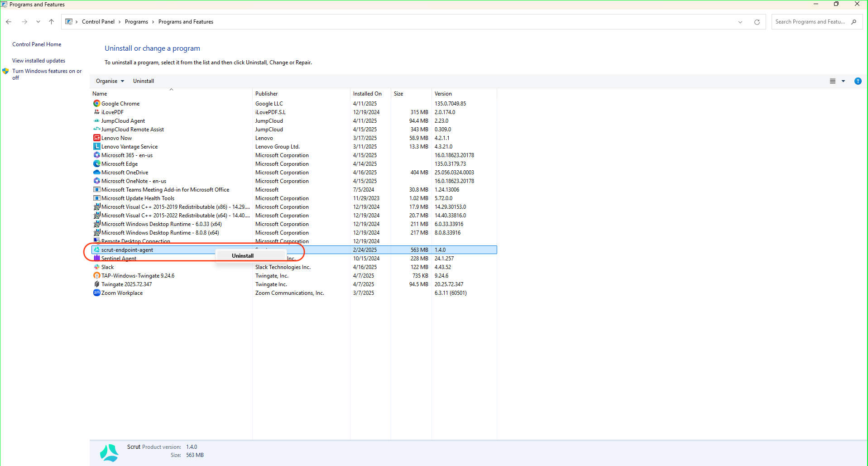Click the Microsoft OneNote en-us icon
This screenshot has height=466, width=868.
[x=96, y=181]
